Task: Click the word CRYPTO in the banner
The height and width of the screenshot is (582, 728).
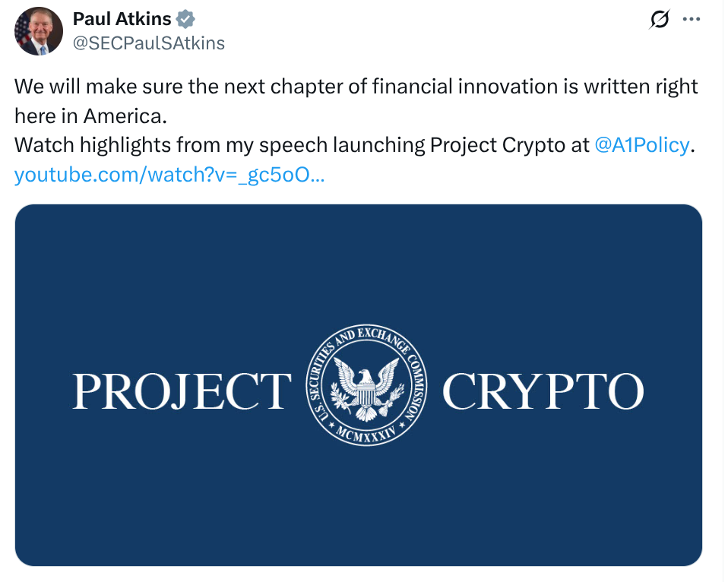Action: (542, 389)
